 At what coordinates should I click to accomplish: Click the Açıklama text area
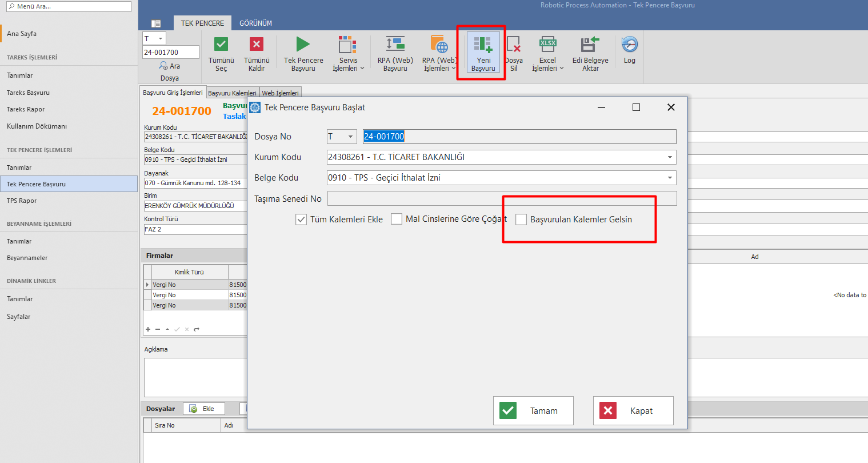[195, 377]
